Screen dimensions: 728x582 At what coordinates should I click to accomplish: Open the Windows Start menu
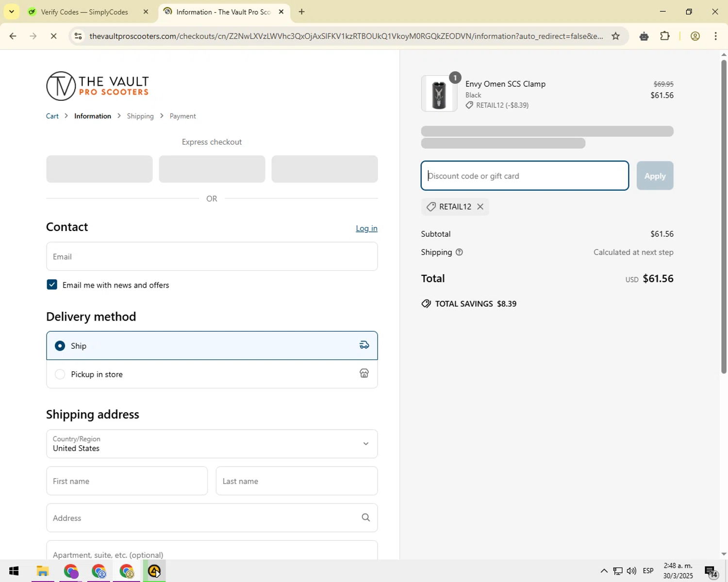pos(14,571)
